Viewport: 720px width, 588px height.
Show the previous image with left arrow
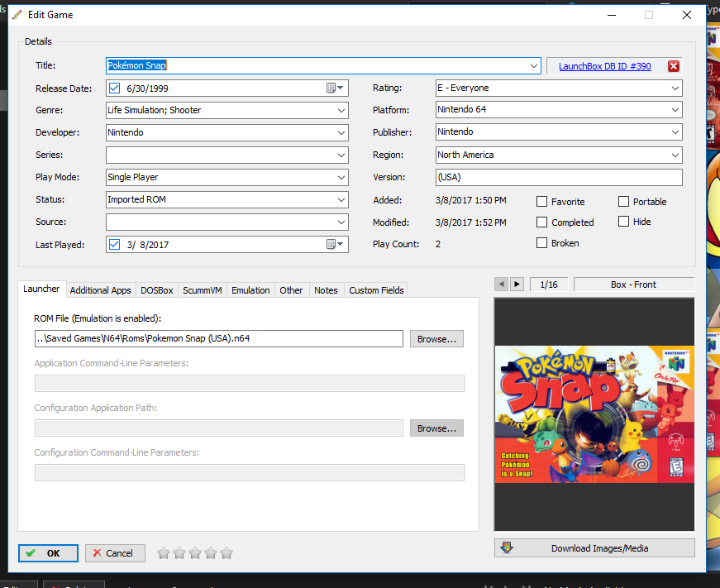502,284
